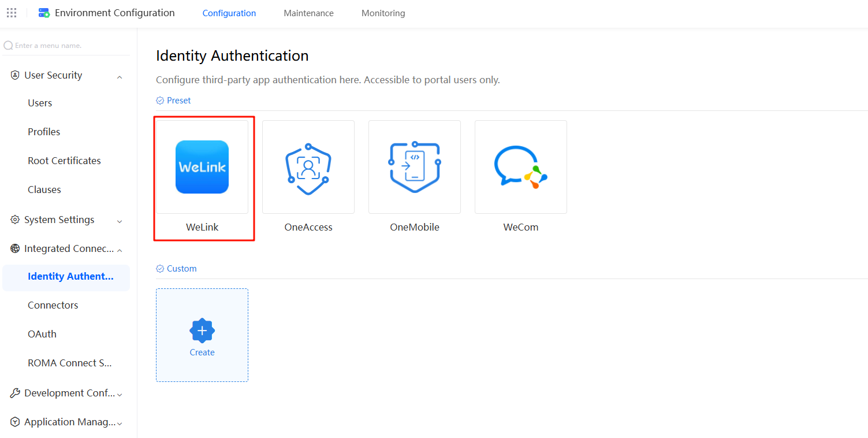
Task: Switch to the Maintenance tab
Action: 309,13
